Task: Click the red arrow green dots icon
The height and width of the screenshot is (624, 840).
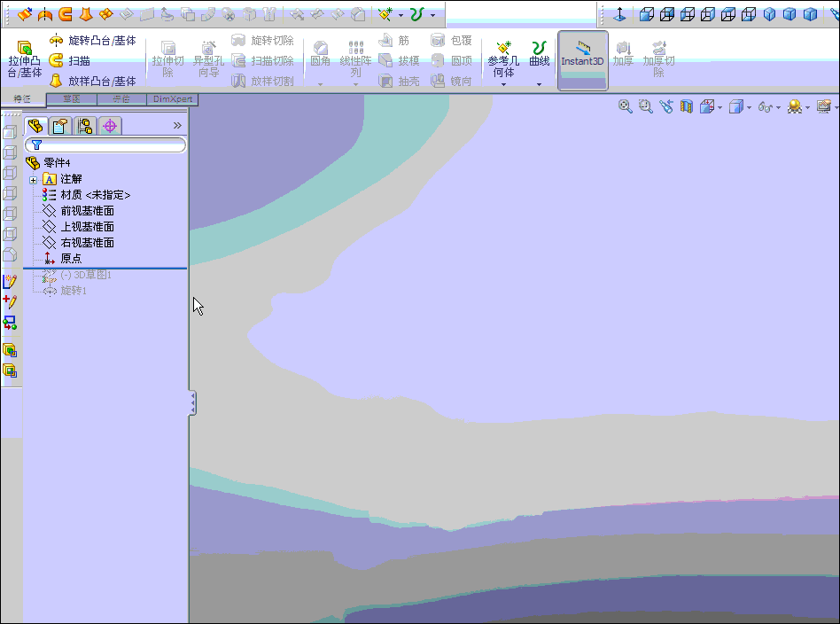Action: (x=10, y=322)
